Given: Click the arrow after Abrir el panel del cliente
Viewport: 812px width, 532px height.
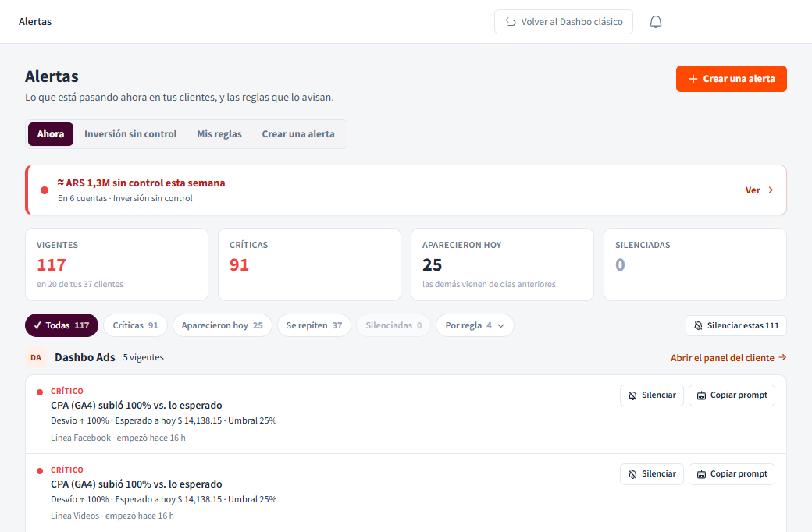Looking at the screenshot, I should click(782, 357).
